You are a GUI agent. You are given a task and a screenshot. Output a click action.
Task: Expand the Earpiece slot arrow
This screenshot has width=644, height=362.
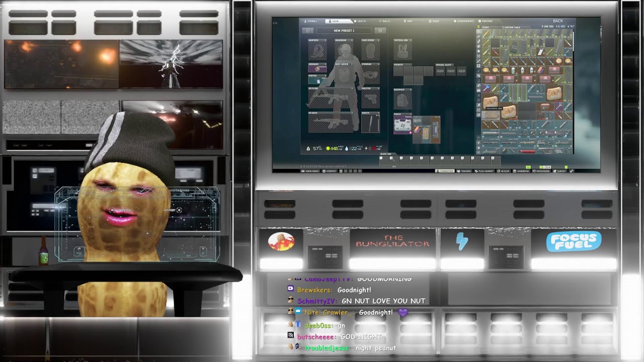tap(326, 40)
